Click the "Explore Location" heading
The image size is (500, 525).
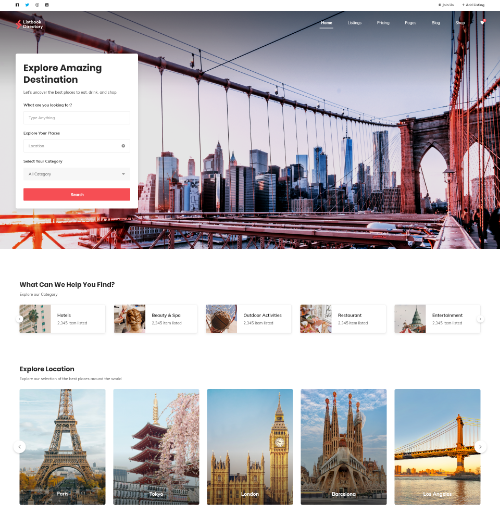(47, 369)
